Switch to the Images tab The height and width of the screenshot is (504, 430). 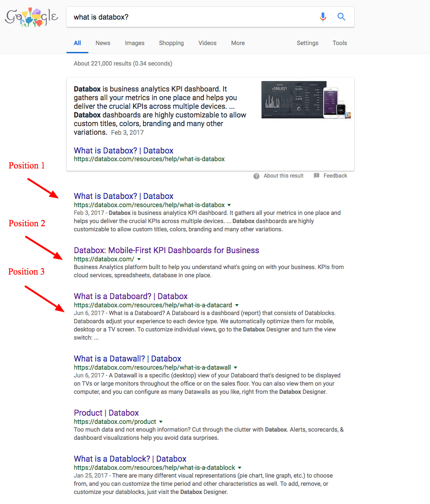[x=134, y=43]
